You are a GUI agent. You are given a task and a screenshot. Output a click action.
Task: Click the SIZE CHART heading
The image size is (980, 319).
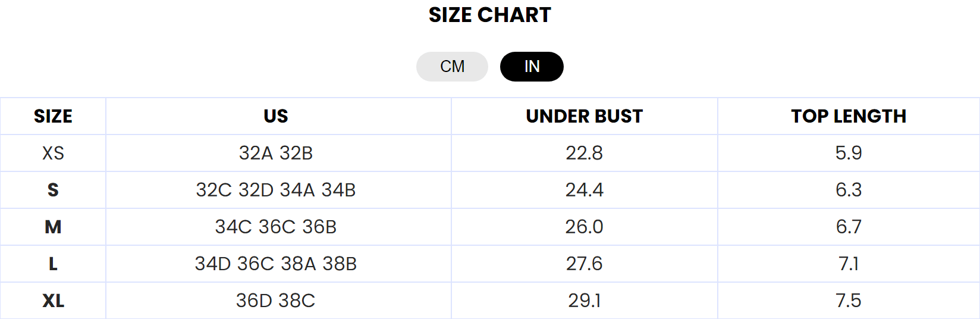pos(490,15)
